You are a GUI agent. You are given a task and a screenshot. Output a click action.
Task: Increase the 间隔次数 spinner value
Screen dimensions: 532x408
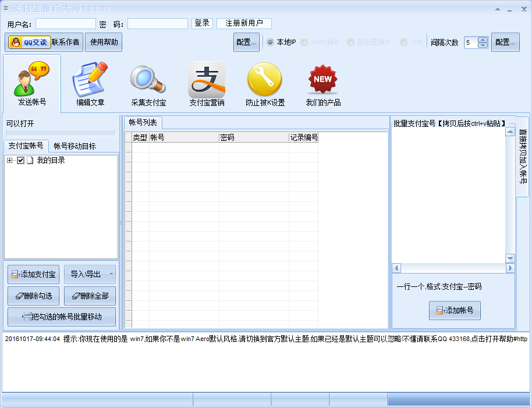(483, 40)
